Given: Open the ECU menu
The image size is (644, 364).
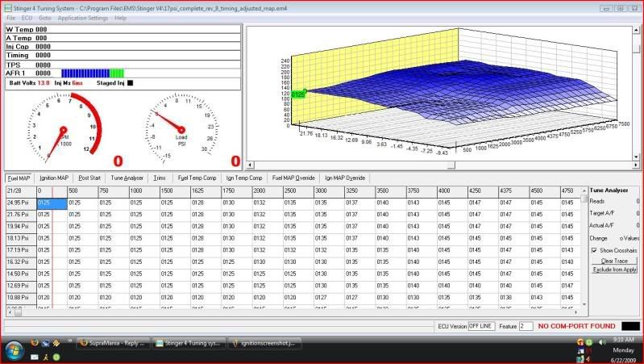Looking at the screenshot, I should [x=27, y=18].
